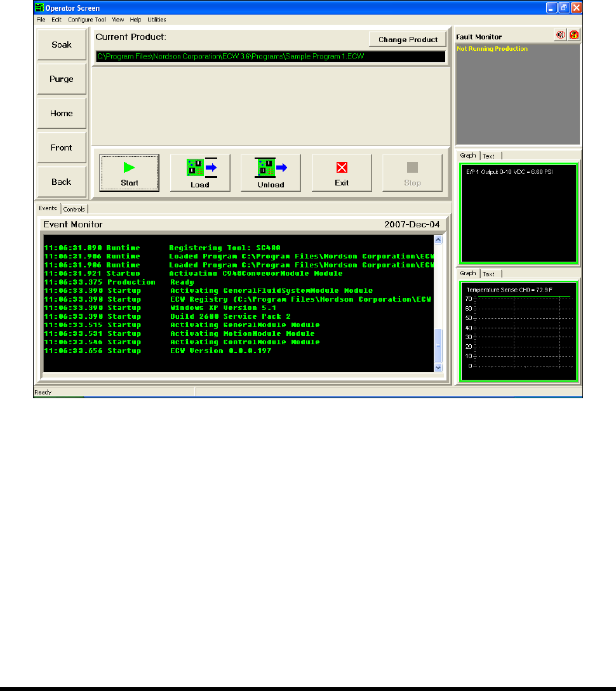616x691 pixels.
Task: Click the Temperature Sense CH0 graph
Action: pos(518,331)
